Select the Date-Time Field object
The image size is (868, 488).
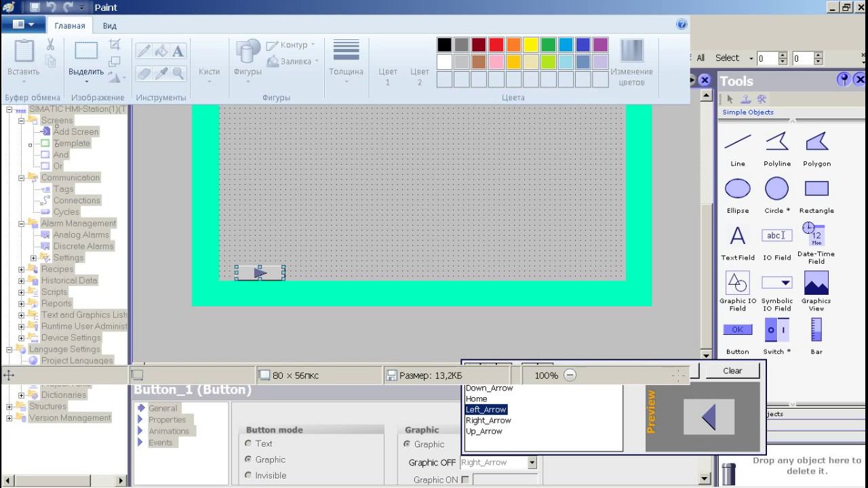coord(816,243)
